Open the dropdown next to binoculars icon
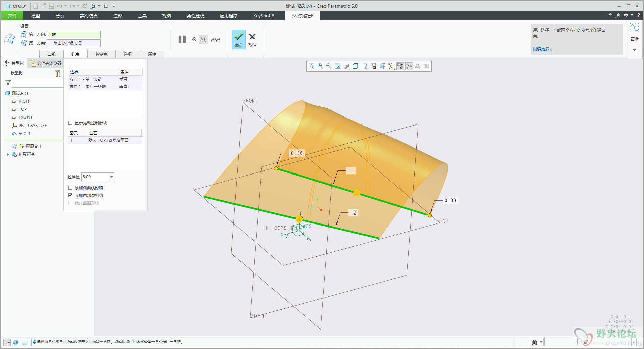Screen dimensions: 644x349 click(541, 342)
